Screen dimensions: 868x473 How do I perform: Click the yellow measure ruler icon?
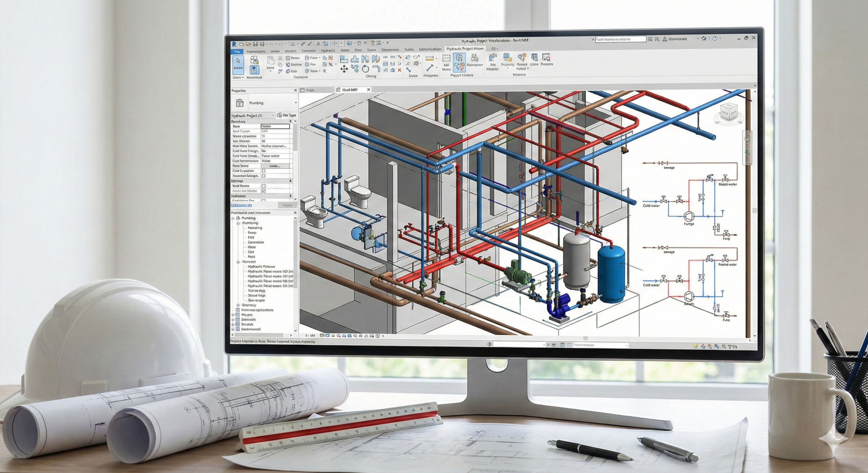pyautogui.click(x=430, y=58)
